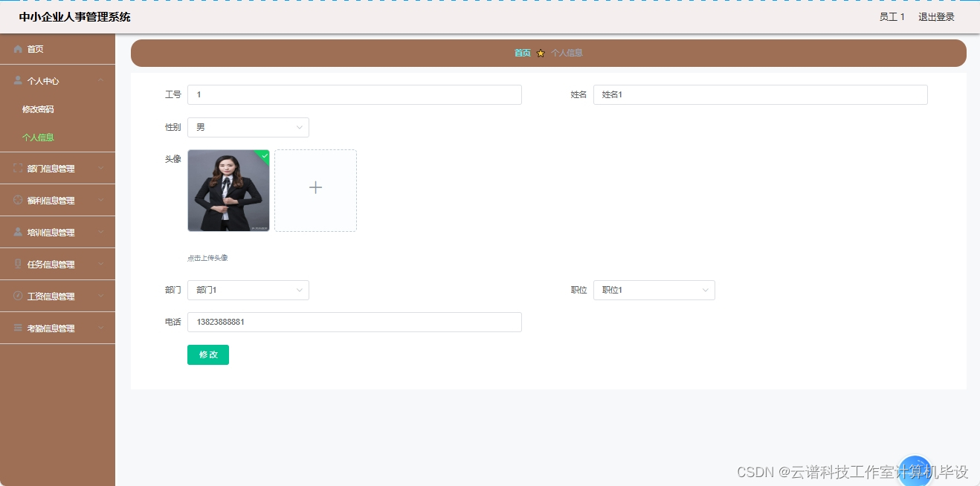
Task: Click the home icon beside 首页
Action: coord(18,49)
